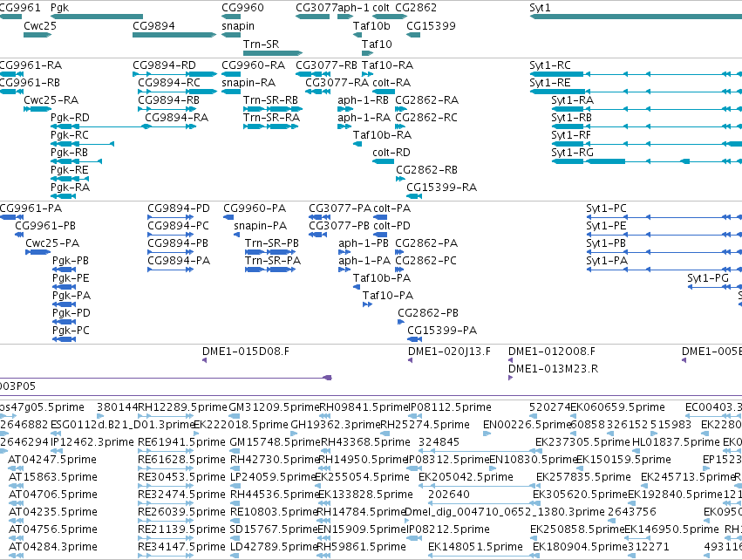The width and height of the screenshot is (742, 560).
Task: Select transcript CG9894-RD
Action: (x=174, y=74)
